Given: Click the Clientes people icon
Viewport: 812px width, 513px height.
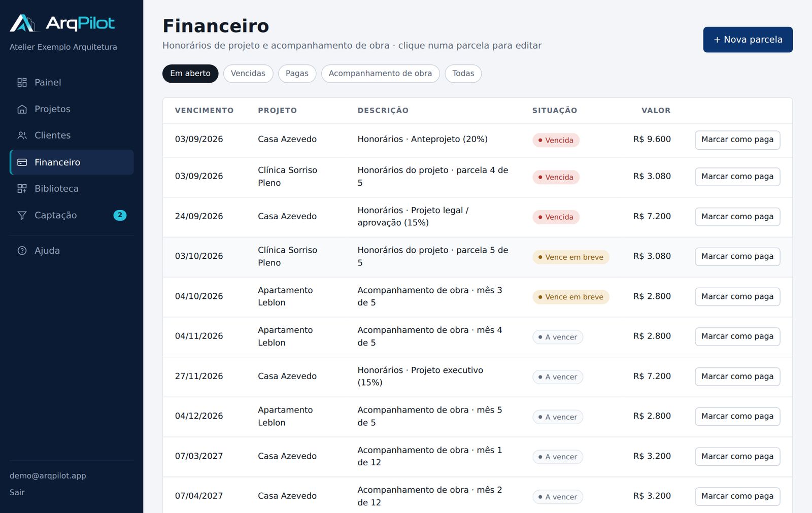Looking at the screenshot, I should 22,135.
